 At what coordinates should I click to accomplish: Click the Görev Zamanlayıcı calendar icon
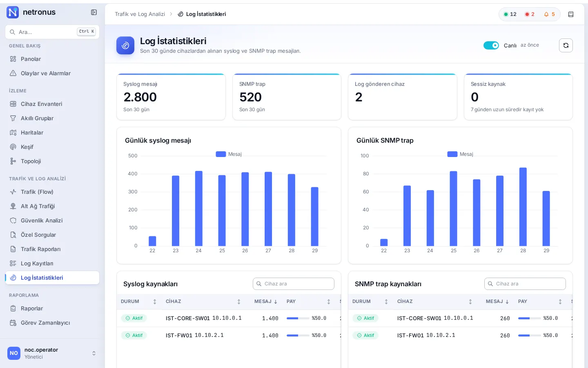point(13,323)
